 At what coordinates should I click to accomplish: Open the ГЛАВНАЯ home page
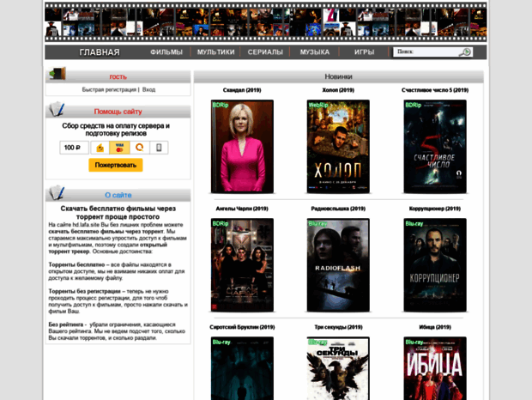coord(100,52)
